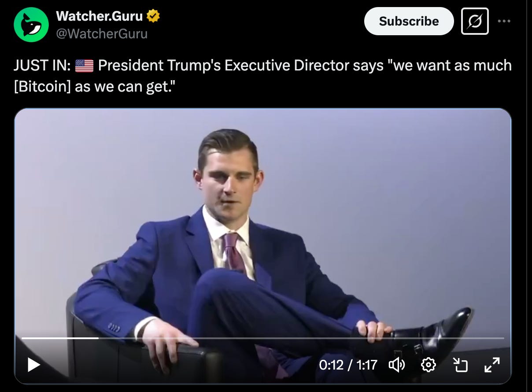
Task: Click the Subscribe button
Action: coord(409,21)
